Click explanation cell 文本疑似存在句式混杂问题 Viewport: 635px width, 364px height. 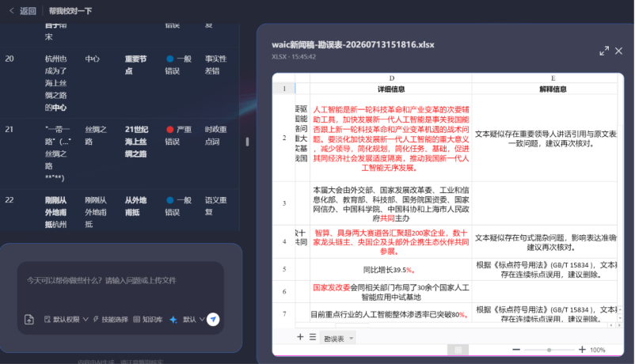pos(545,242)
